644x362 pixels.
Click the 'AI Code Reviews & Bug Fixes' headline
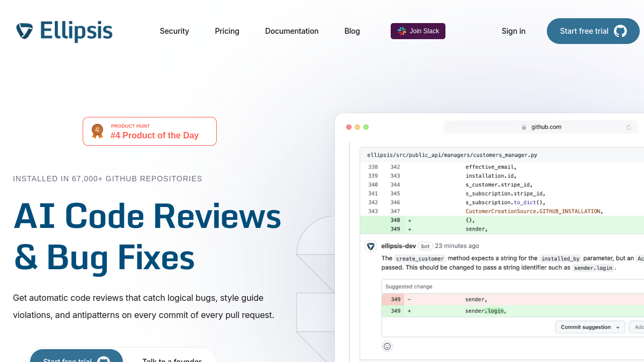pos(147,237)
